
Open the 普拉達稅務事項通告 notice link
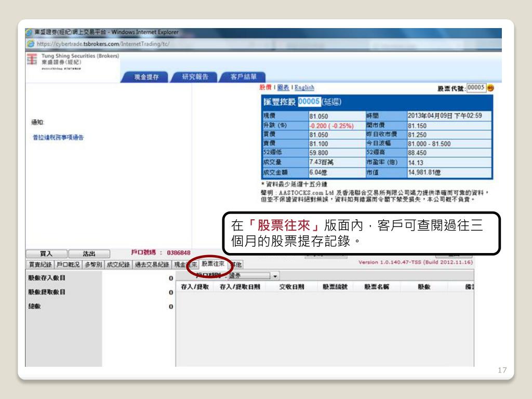[58, 137]
